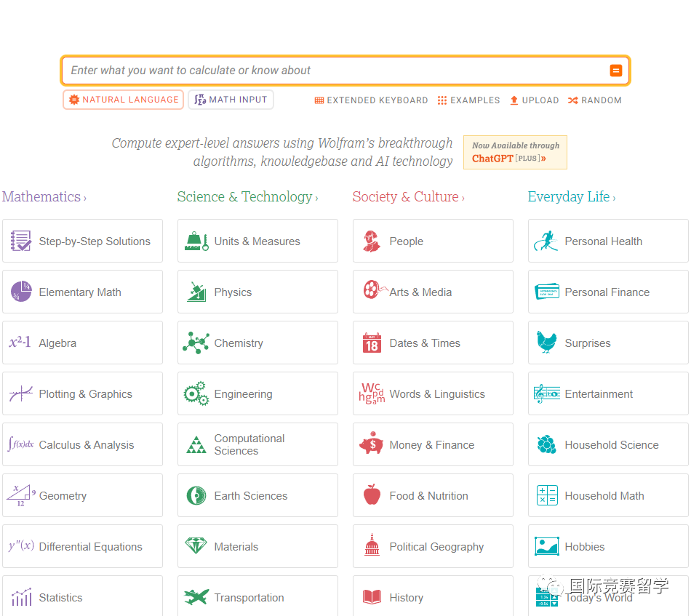The width and height of the screenshot is (691, 616).
Task: Click the Differential Equations y''(x) icon
Action: (21, 546)
